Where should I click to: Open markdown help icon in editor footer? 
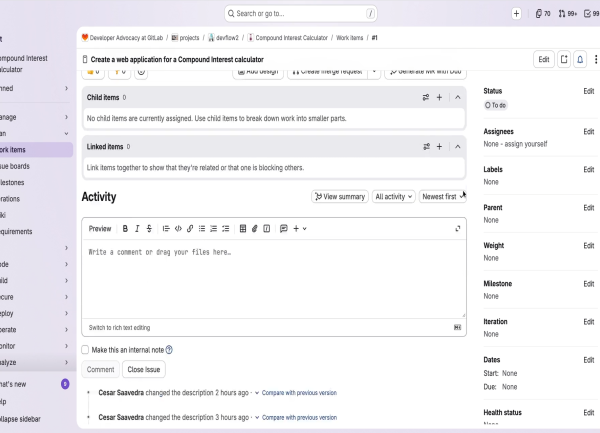(457, 327)
